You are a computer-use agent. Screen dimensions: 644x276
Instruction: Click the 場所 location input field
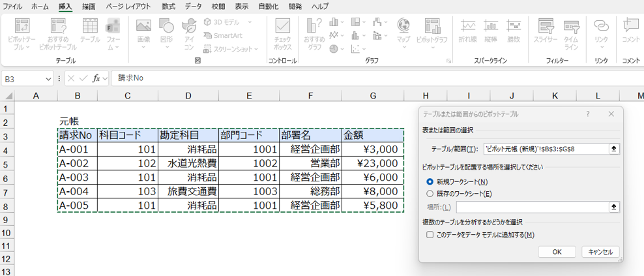533,207
